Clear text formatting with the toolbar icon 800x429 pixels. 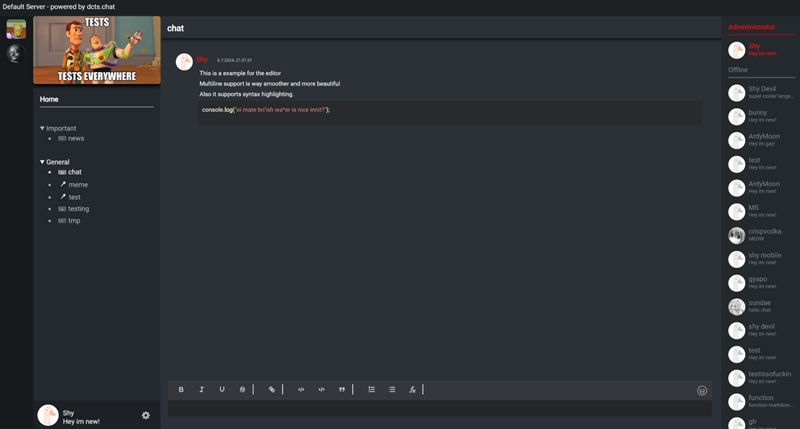[x=412, y=389]
